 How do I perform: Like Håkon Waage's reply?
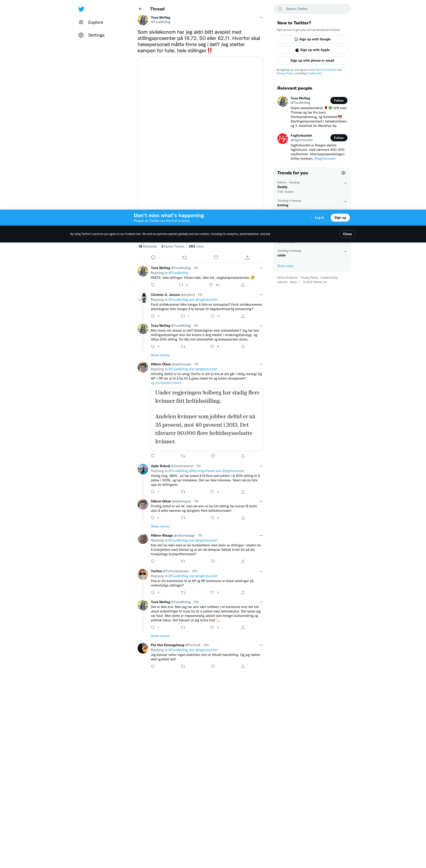213,561
